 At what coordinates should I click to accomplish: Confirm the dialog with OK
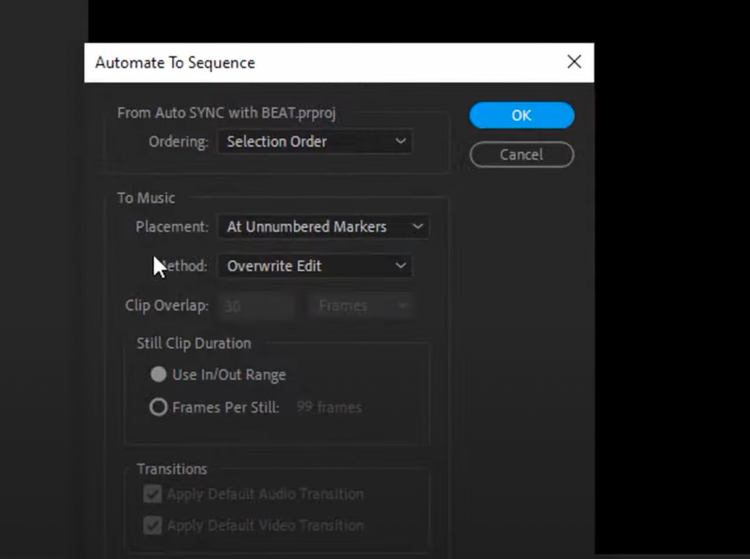coord(521,115)
